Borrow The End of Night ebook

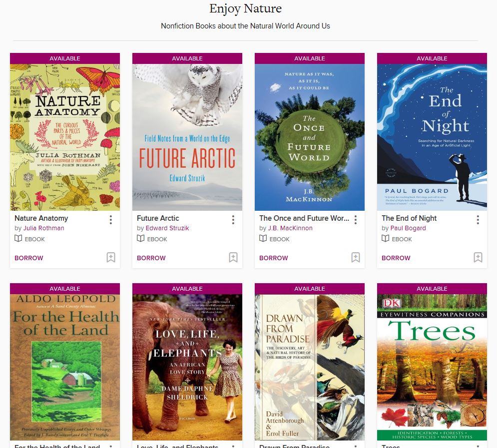396,258
